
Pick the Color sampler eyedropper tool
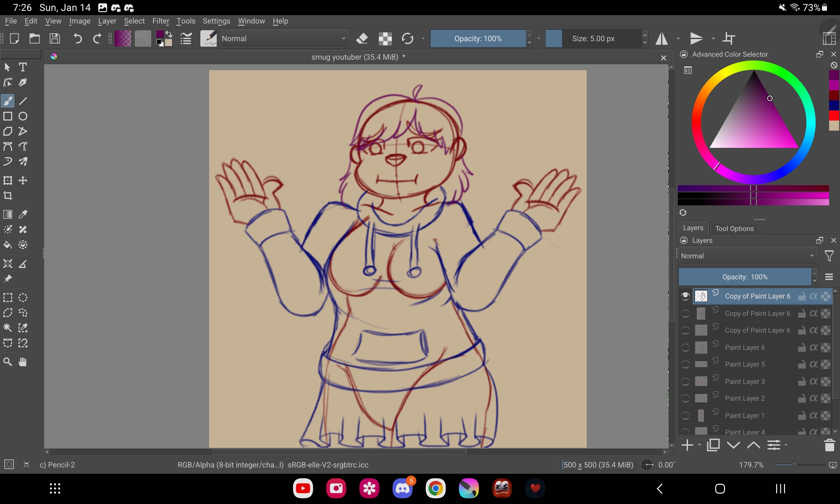click(x=23, y=214)
